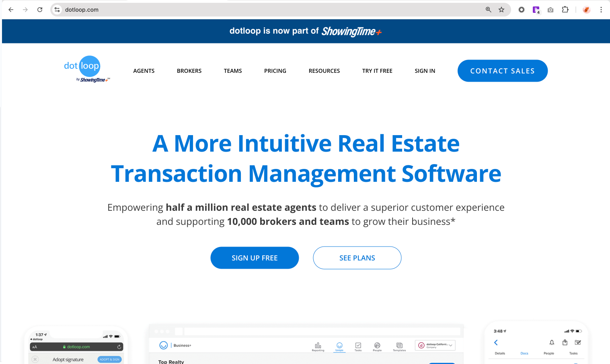Image resolution: width=610 pixels, height=364 pixels.
Task: Open the Extensions puzzle piece menu
Action: pyautogui.click(x=565, y=10)
